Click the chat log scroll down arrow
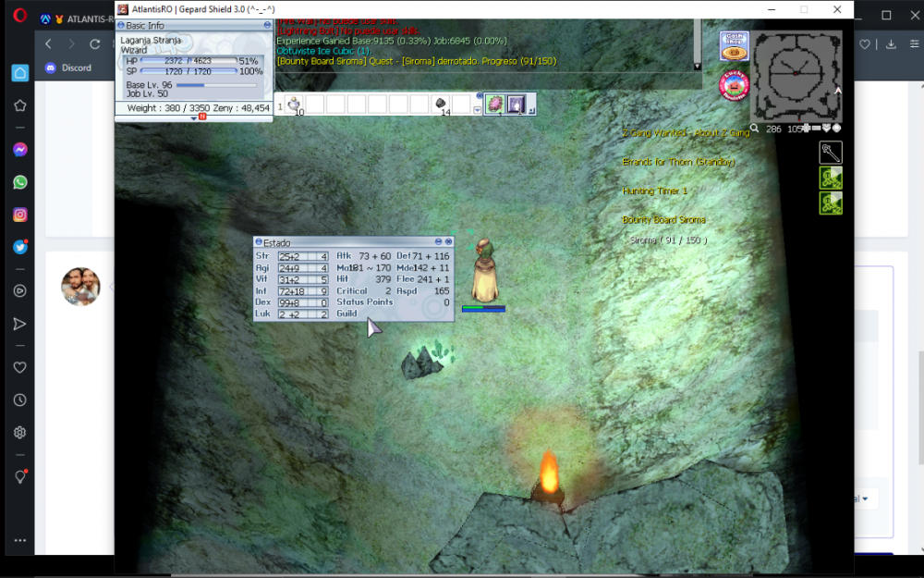924x578 pixels. 698,66
